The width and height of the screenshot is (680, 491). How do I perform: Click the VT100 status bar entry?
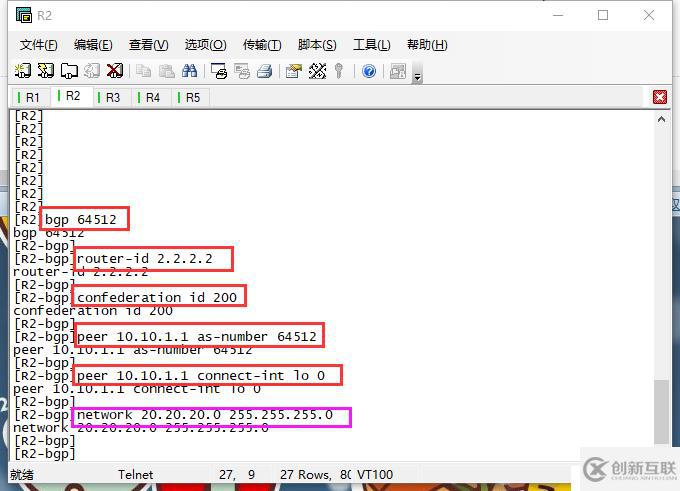pyautogui.click(x=375, y=475)
